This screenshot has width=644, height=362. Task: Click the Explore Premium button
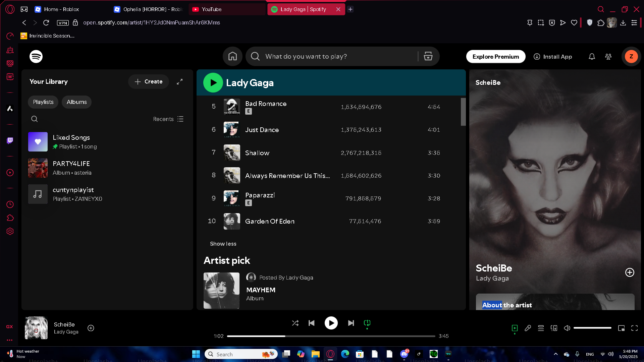tap(495, 57)
